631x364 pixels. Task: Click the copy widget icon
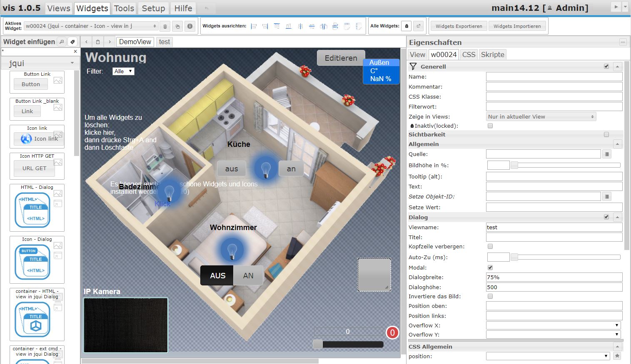coord(177,26)
